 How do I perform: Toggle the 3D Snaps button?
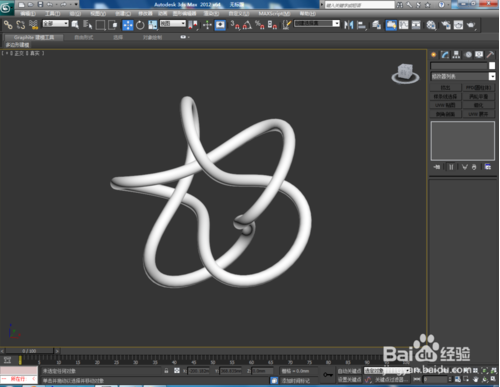click(x=235, y=25)
